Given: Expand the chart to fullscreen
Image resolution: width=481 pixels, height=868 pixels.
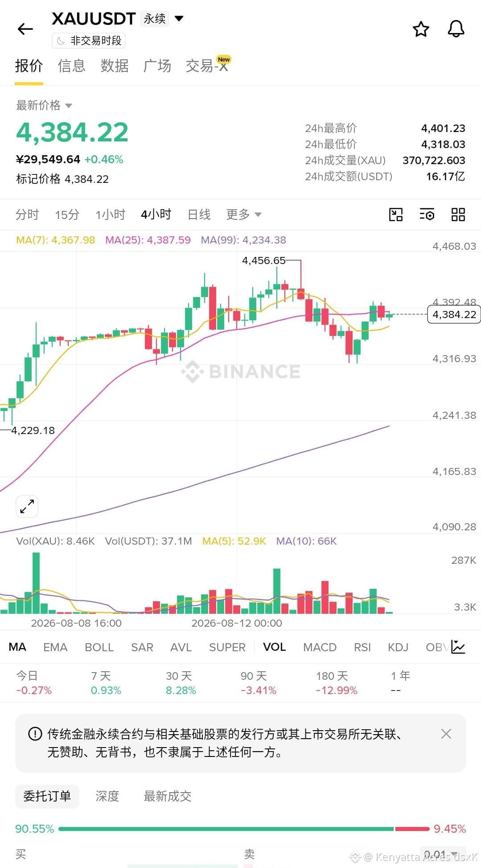Looking at the screenshot, I should (27, 506).
